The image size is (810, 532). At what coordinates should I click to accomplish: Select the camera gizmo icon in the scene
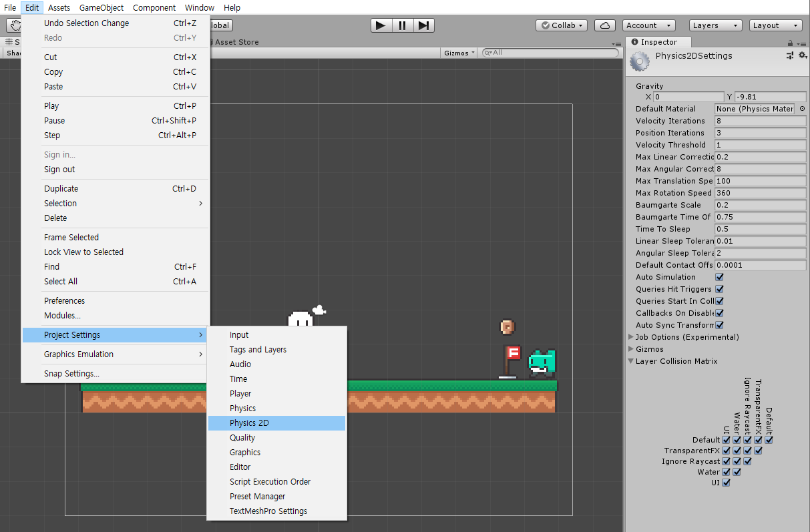pyautogui.click(x=319, y=309)
